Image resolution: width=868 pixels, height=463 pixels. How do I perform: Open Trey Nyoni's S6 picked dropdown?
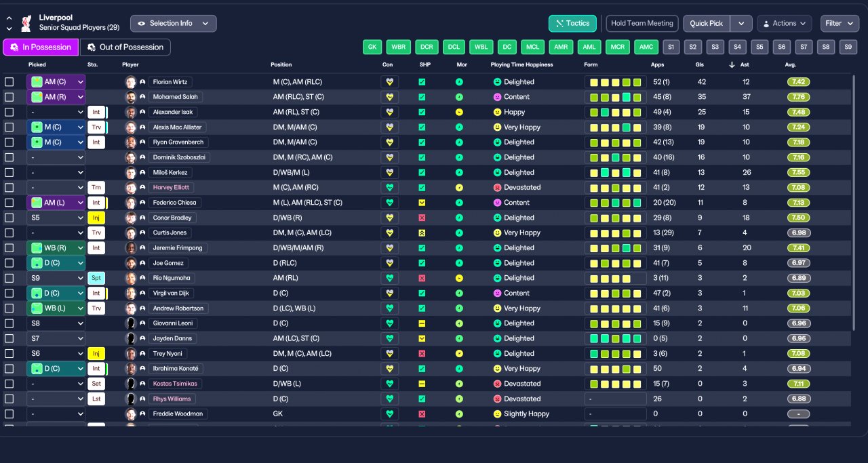56,353
